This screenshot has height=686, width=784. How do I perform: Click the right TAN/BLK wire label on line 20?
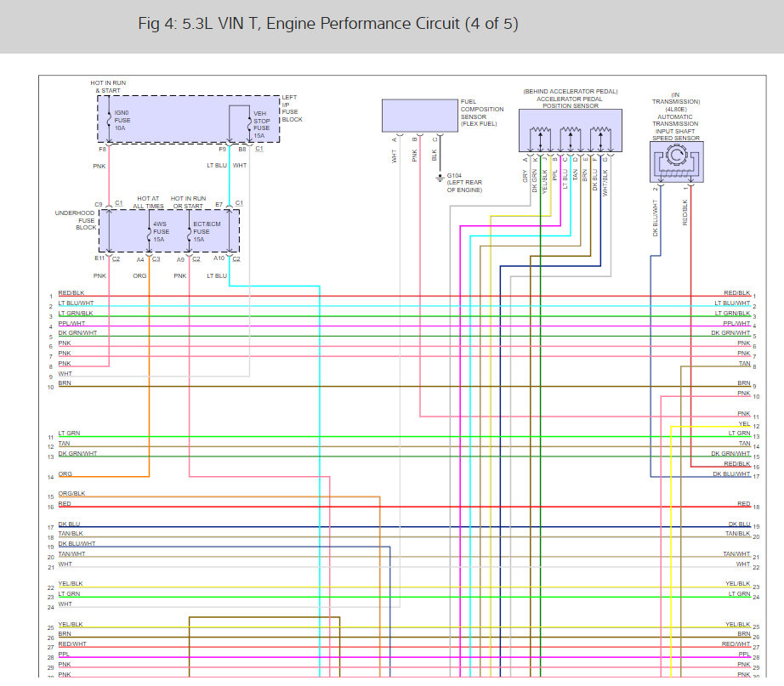tap(737, 534)
